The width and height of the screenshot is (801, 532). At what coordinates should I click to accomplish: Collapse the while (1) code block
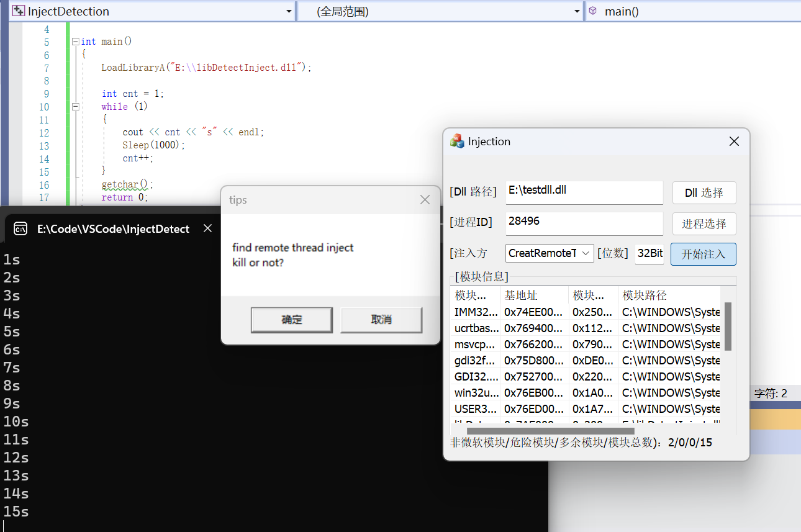[x=76, y=107]
